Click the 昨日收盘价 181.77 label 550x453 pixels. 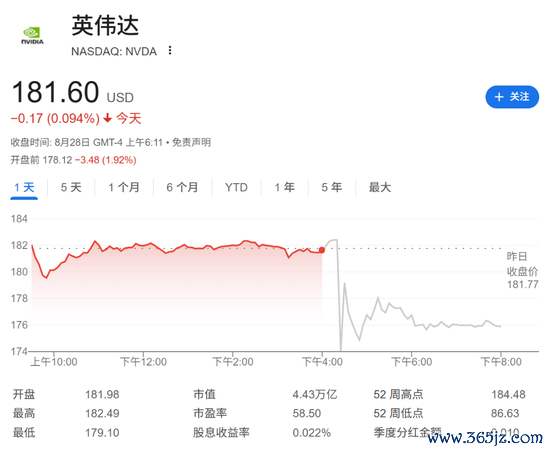pyautogui.click(x=522, y=270)
